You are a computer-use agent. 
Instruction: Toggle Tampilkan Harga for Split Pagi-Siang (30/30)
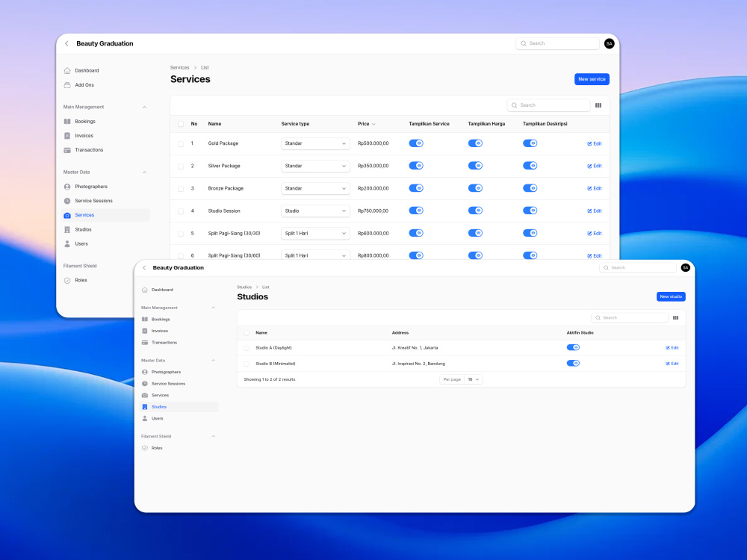(x=475, y=233)
